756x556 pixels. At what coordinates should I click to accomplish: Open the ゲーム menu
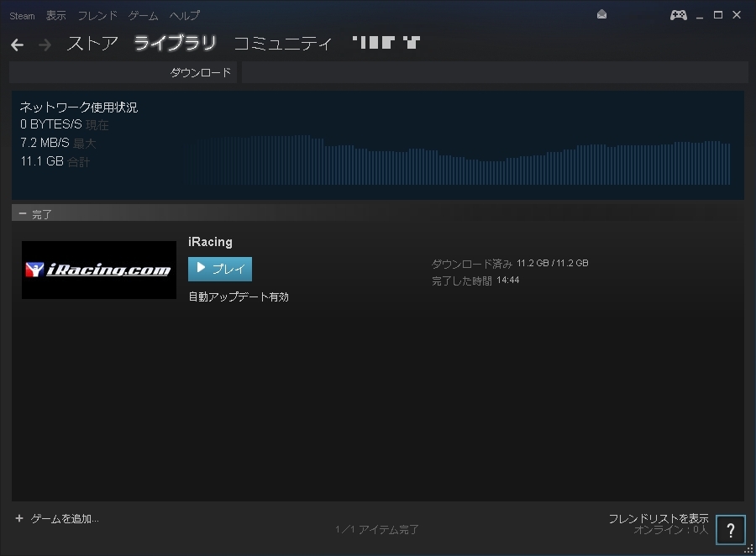click(x=143, y=15)
